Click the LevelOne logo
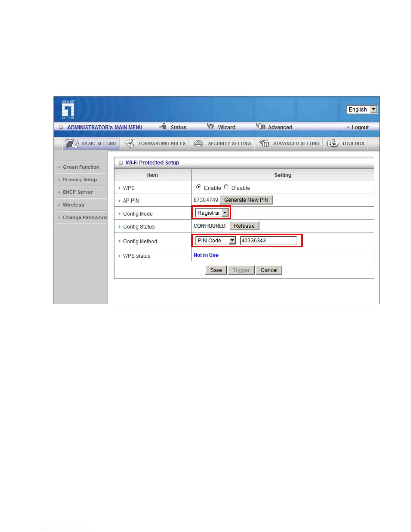 click(68, 109)
